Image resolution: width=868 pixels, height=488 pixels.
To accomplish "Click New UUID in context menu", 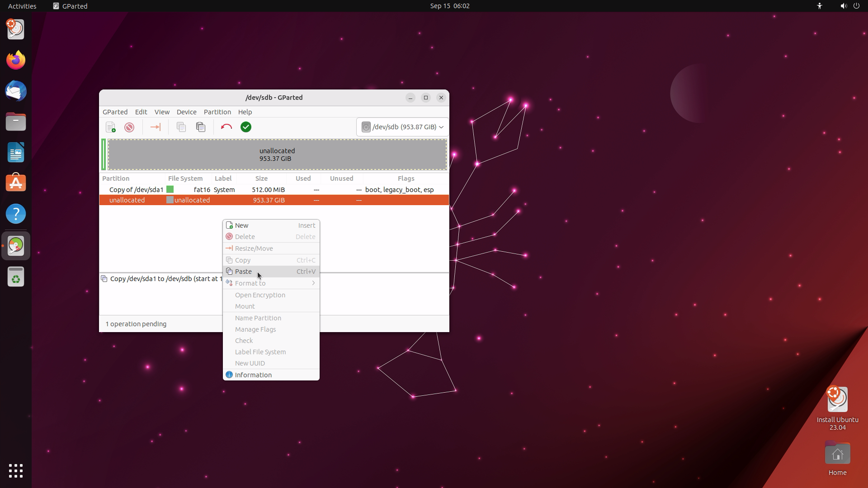I will click(x=271, y=363).
